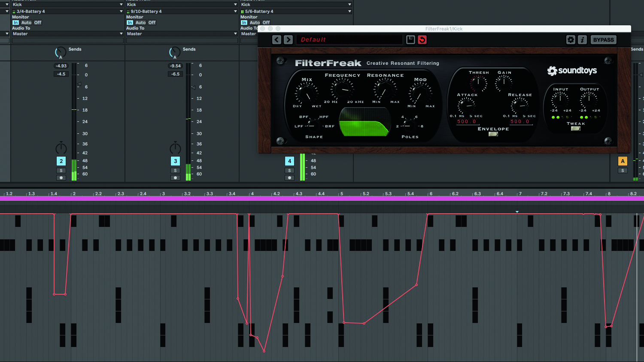Toggle the Envelope switch in FilterFreak
This screenshot has height=362, width=644.
pyautogui.click(x=493, y=134)
